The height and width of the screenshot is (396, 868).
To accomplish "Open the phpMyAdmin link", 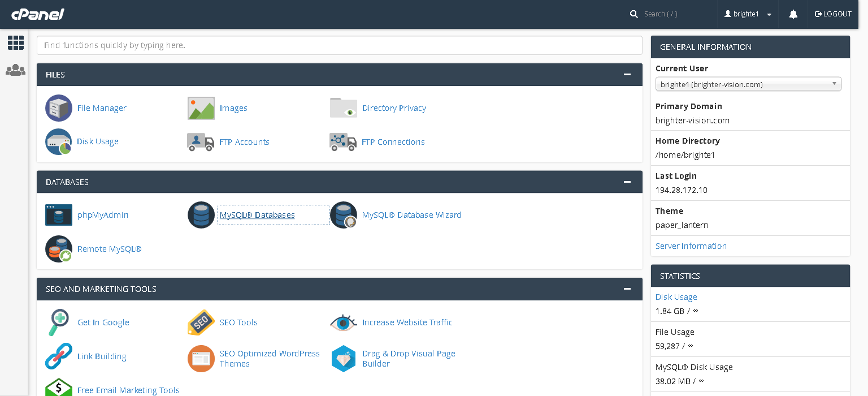I will [x=103, y=215].
